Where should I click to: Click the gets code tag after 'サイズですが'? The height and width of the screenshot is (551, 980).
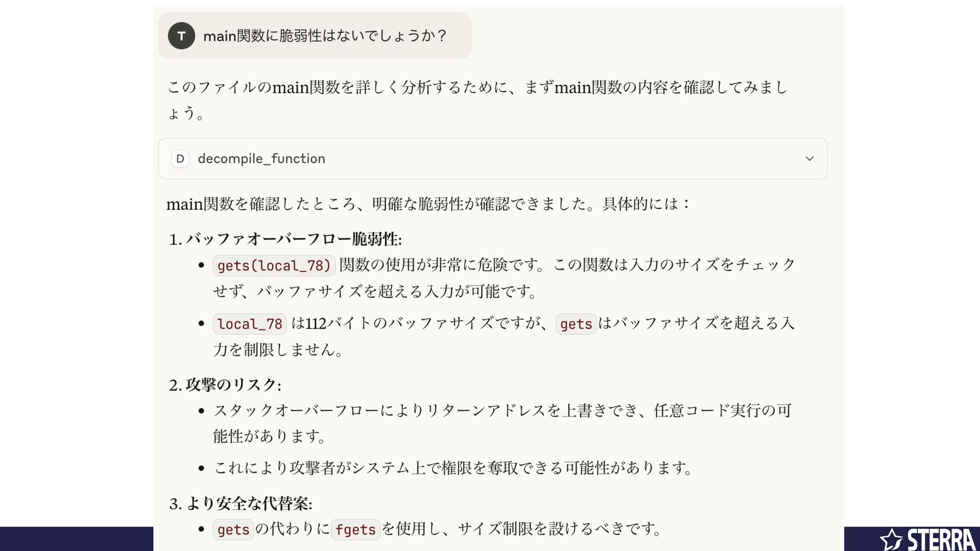tap(576, 324)
